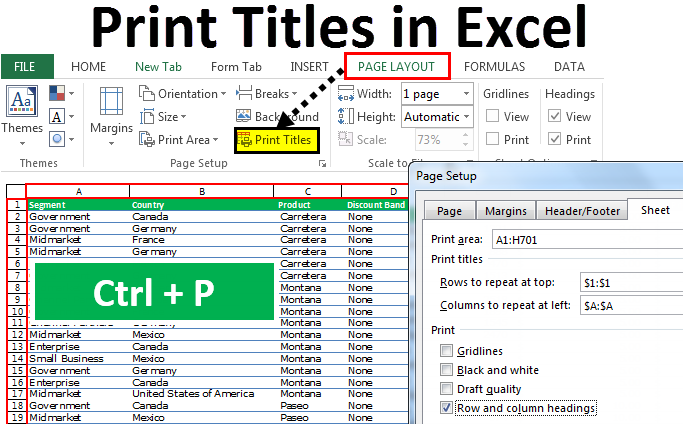Open Themes dropdown arrow under Themes label
Viewport: 683px width, 424px height.
coord(22,143)
